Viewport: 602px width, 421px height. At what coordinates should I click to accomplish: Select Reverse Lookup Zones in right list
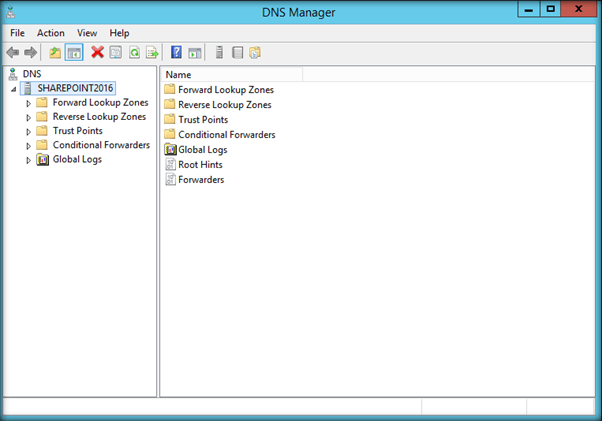(225, 105)
